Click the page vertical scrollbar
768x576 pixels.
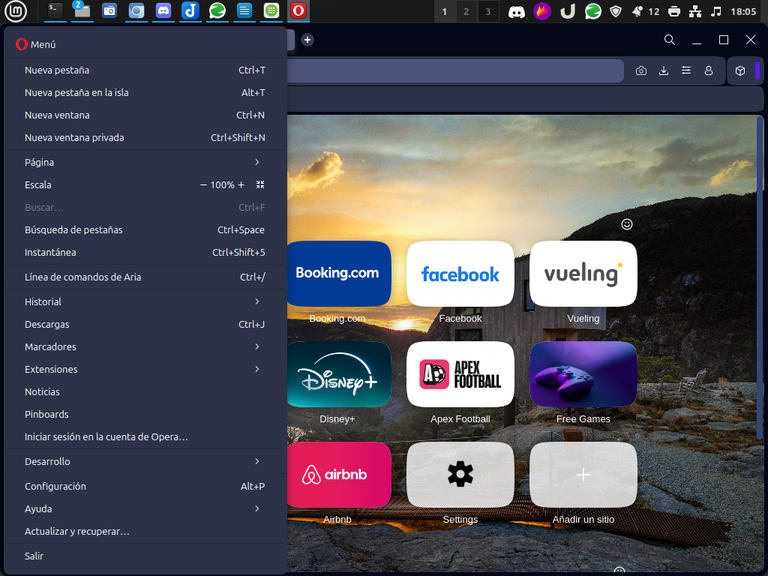pos(760,278)
